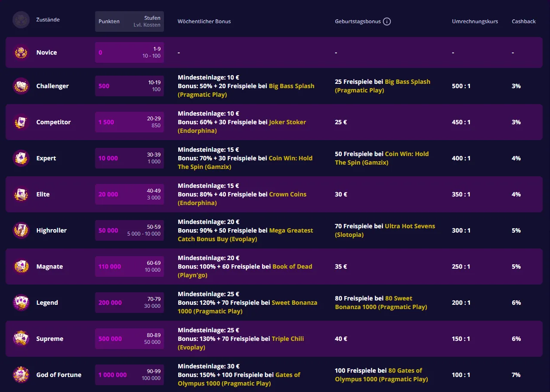
Task: Click the 500 points value for Challenger
Action: 104,86
